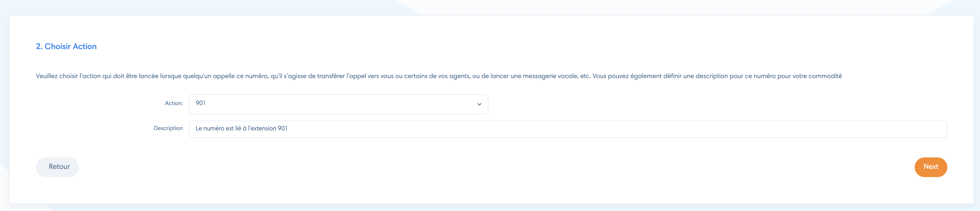Go back with the Retour button
Viewport: 980px width, 211px height.
pos(57,167)
